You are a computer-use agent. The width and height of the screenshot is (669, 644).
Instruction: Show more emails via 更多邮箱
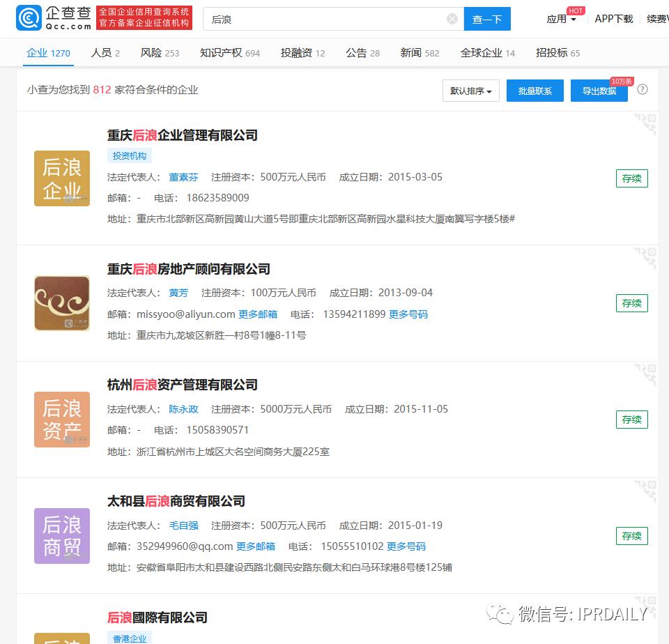click(x=256, y=314)
